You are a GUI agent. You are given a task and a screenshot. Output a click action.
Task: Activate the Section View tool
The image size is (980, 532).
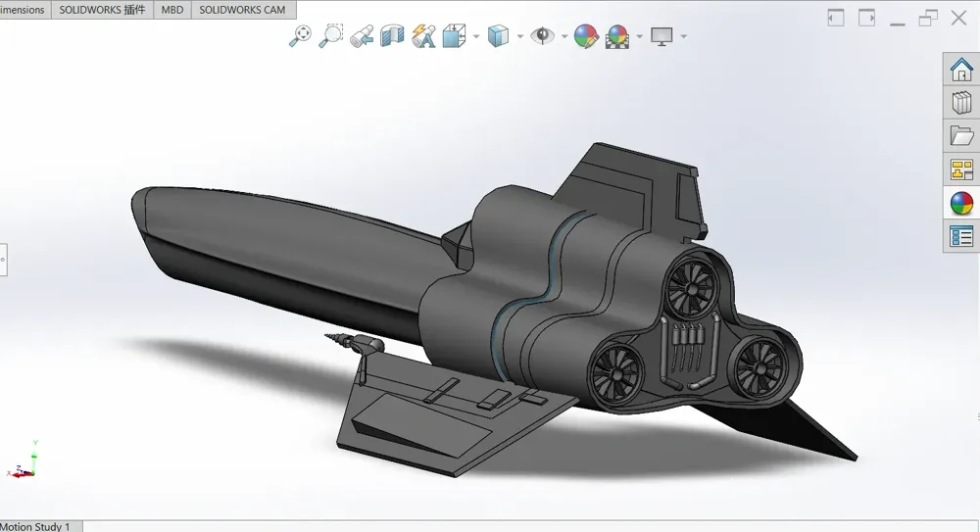(393, 36)
